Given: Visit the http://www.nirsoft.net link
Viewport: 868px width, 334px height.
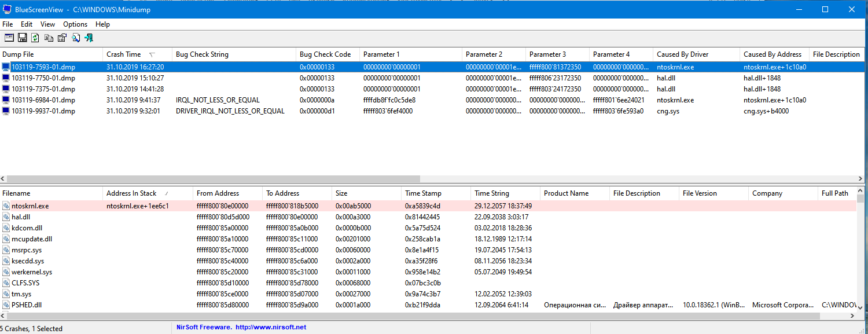Looking at the screenshot, I should tap(271, 327).
